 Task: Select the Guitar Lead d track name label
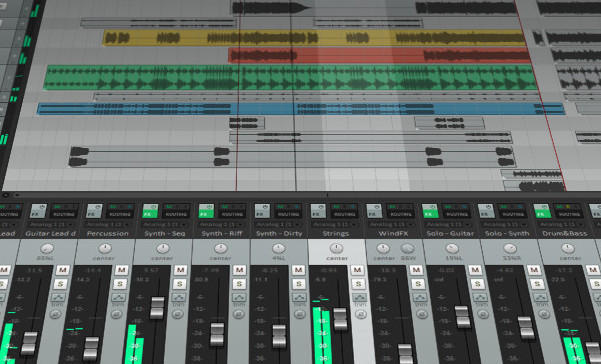[x=51, y=233]
